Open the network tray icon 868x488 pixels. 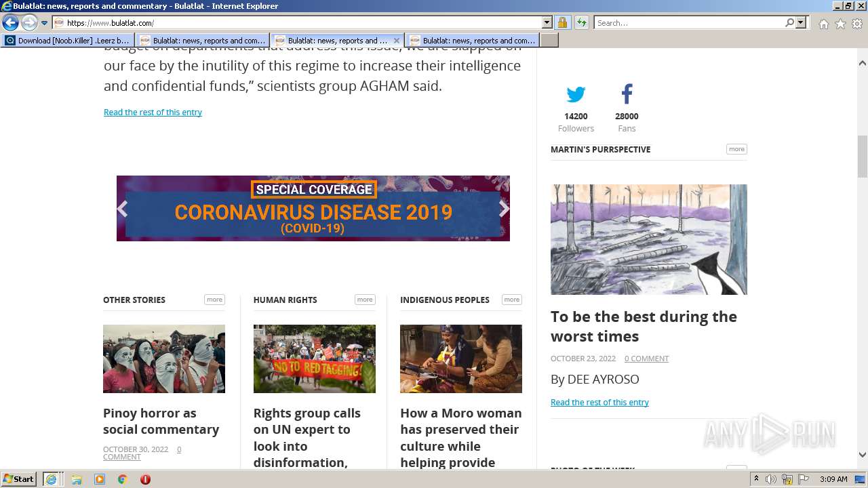click(789, 479)
